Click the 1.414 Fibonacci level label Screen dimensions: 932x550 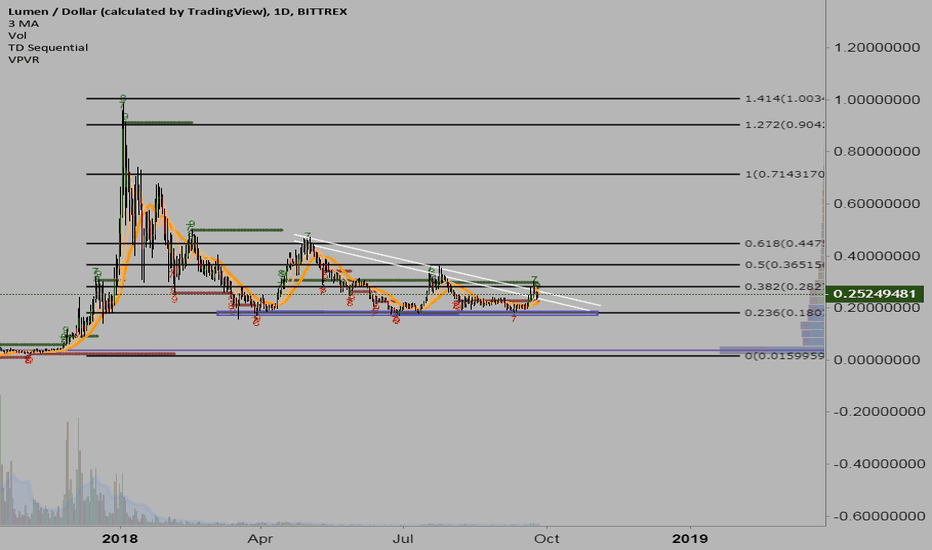coord(785,99)
